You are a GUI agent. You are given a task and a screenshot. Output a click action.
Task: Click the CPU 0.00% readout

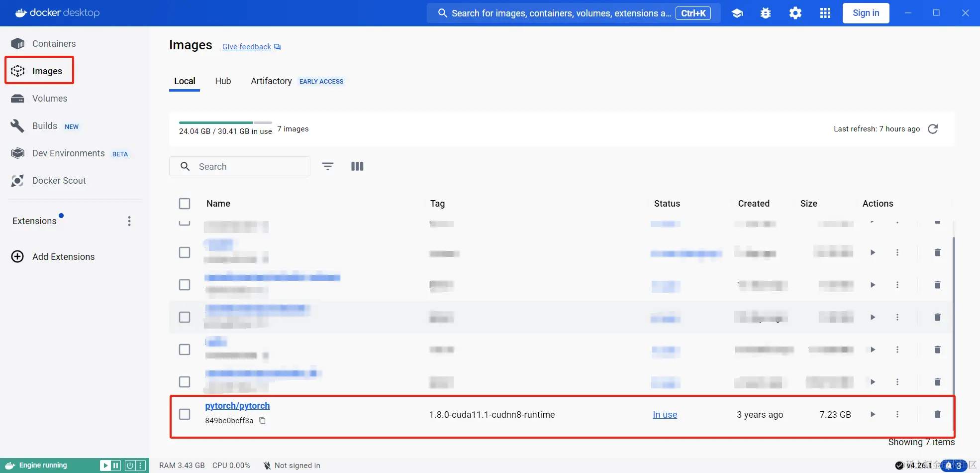click(231, 466)
